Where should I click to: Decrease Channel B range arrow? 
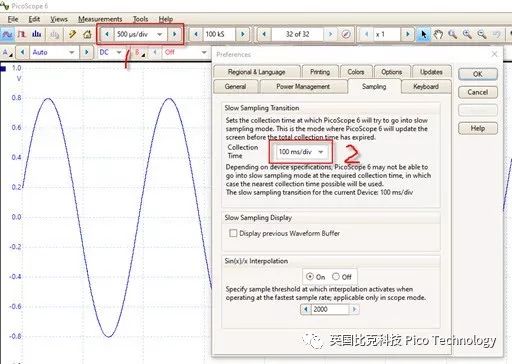tap(155, 52)
